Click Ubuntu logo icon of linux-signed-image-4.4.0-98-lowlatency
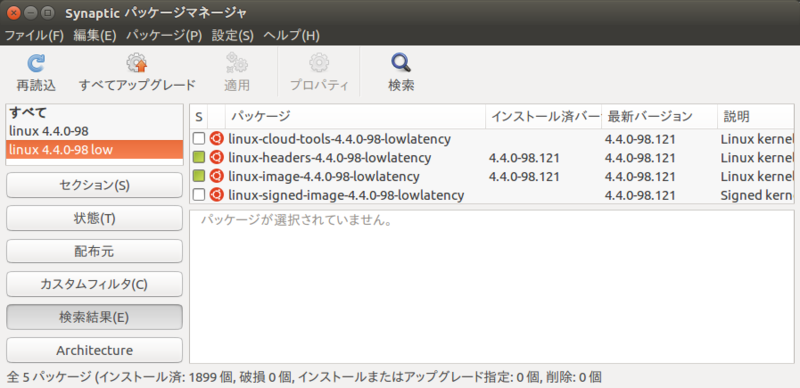 point(216,195)
